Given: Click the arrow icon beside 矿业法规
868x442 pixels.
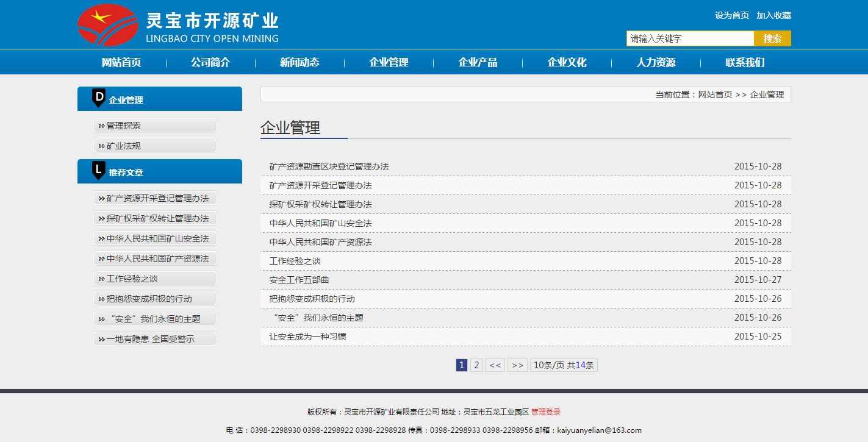Looking at the screenshot, I should coord(101,146).
